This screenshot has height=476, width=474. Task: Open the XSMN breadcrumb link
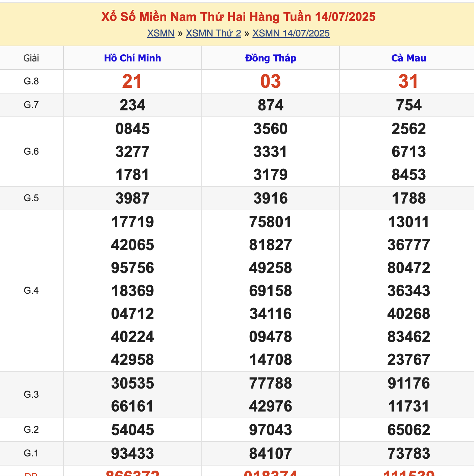(x=161, y=33)
